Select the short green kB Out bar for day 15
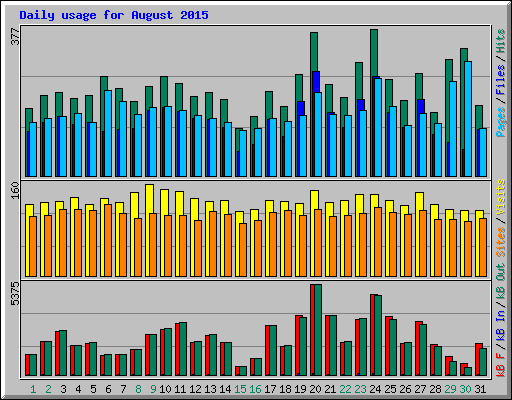The height and width of the screenshot is (400, 512). click(243, 371)
